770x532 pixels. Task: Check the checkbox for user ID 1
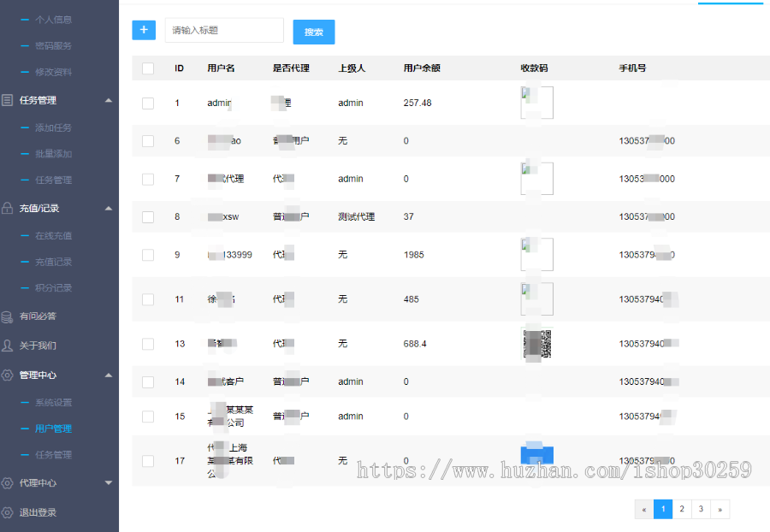click(x=148, y=103)
